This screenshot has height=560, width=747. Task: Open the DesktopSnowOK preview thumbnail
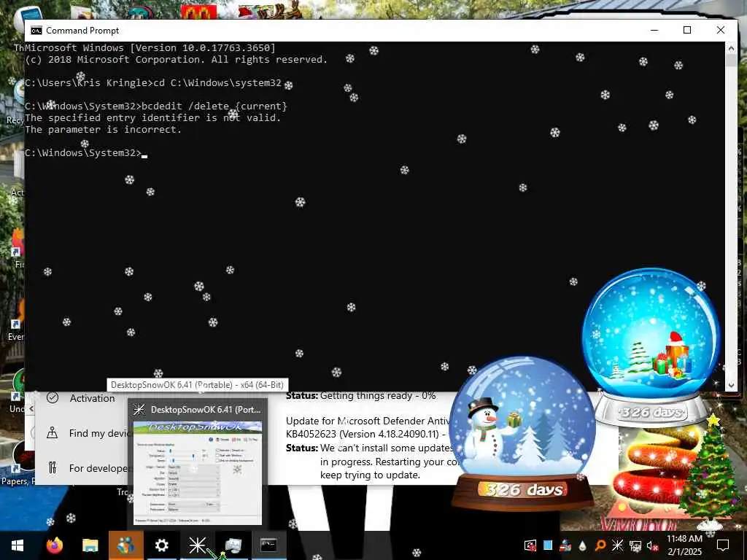(198, 472)
